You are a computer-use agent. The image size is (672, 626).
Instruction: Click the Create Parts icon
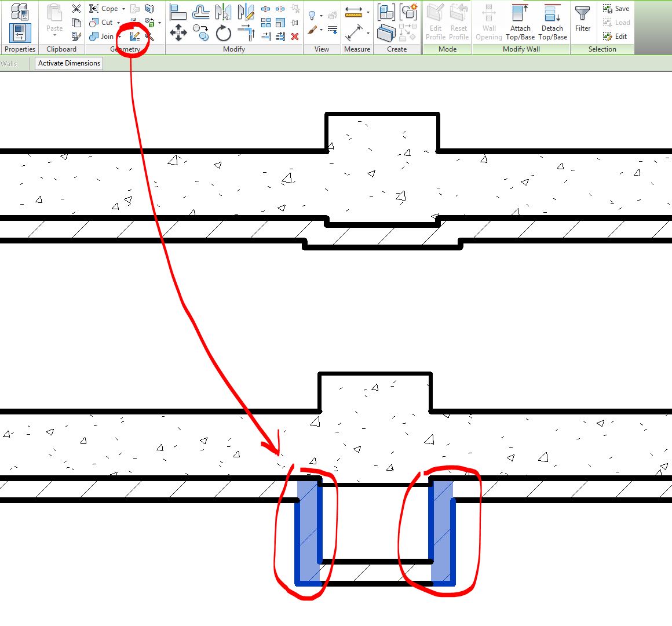(x=386, y=33)
